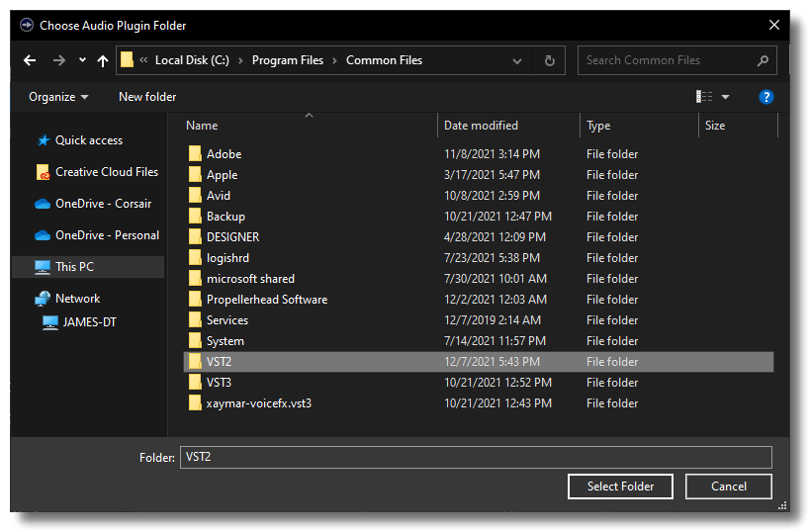Navigate to Program Files in breadcrumb
810x532 pixels.
pos(287,60)
